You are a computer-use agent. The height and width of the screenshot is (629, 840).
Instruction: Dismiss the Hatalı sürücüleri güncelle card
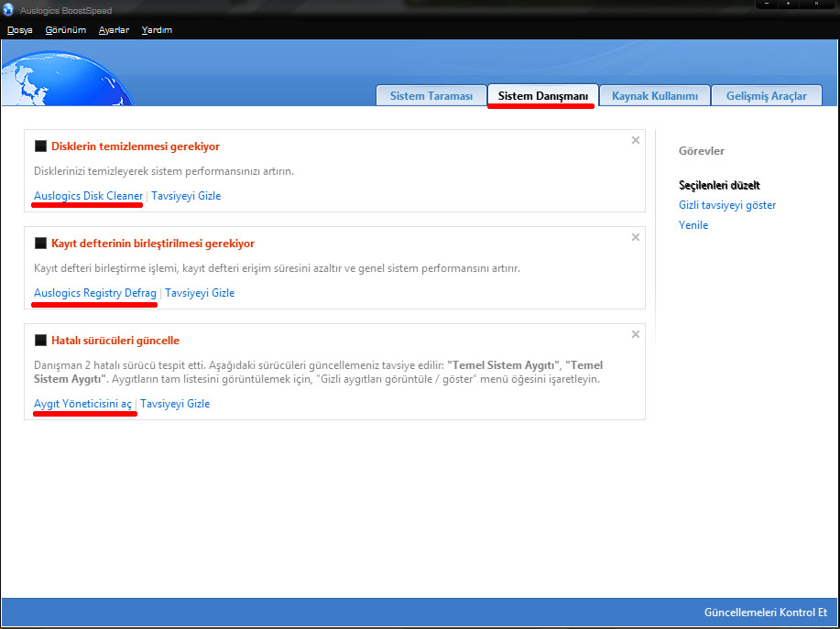tap(636, 334)
